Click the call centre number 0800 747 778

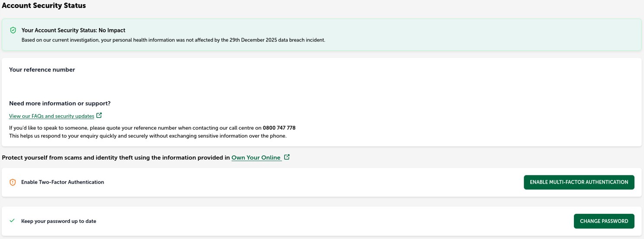pos(279,128)
